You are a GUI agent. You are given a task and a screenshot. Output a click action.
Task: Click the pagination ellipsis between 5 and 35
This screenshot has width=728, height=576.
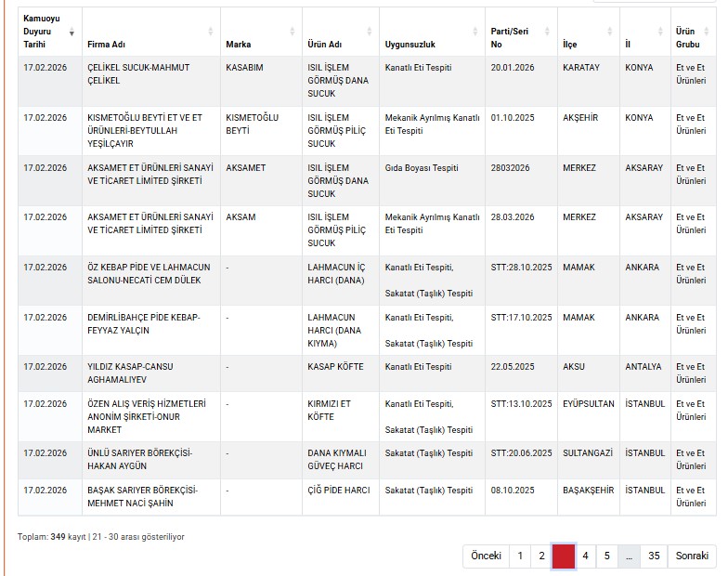pyautogui.click(x=630, y=556)
